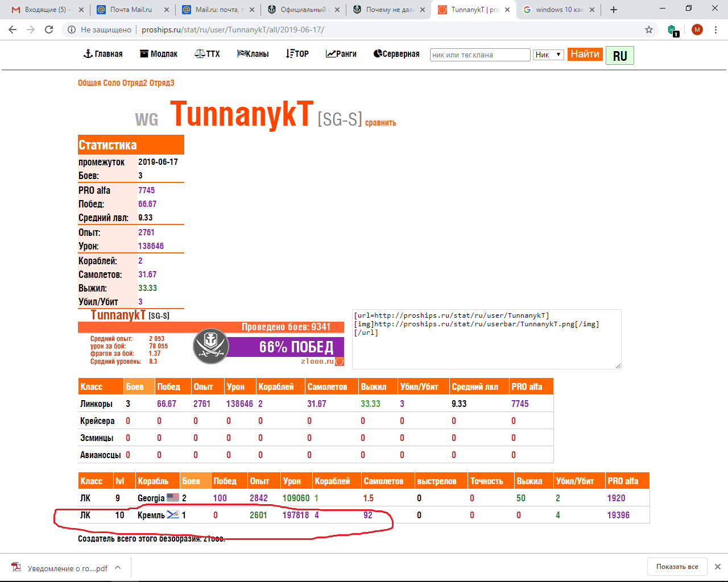Image resolution: width=728 pixels, height=582 pixels.
Task: Open the ТОР rankings menu
Action: click(x=297, y=54)
